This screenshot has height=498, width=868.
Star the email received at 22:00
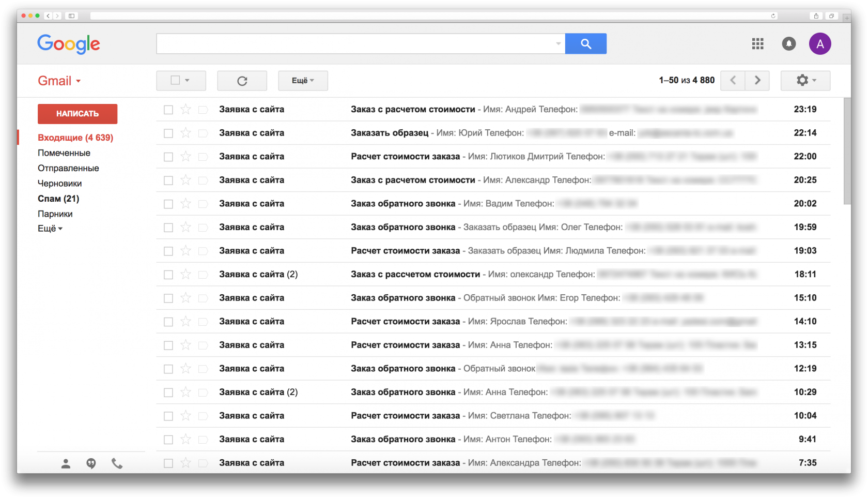185,156
